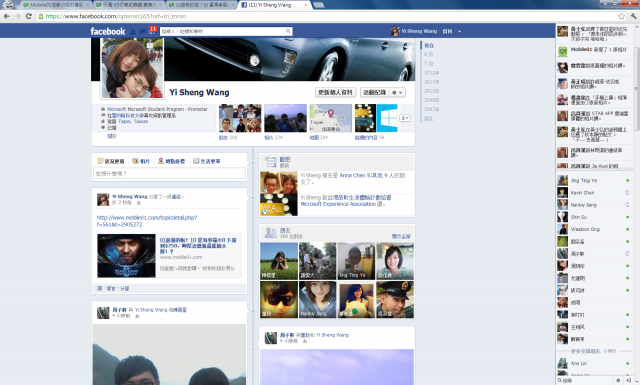640x385 pixels.
Task: Open messages icon in Facebook header
Action: pos(142,31)
